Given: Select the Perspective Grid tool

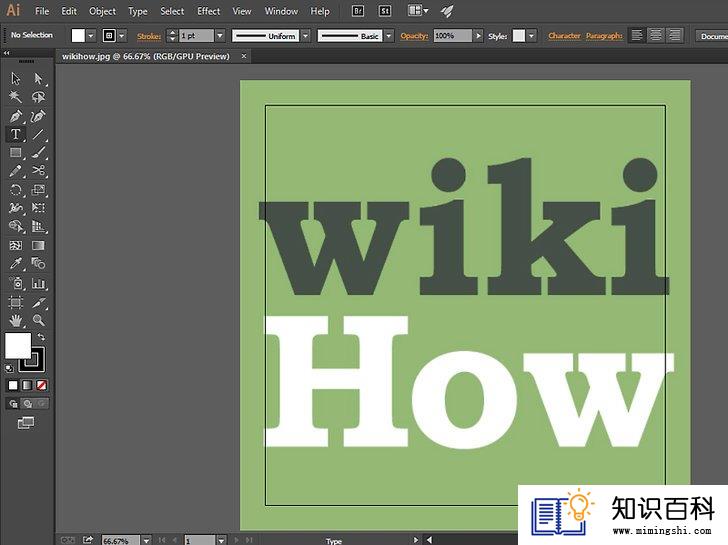Looking at the screenshot, I should pos(39,226).
